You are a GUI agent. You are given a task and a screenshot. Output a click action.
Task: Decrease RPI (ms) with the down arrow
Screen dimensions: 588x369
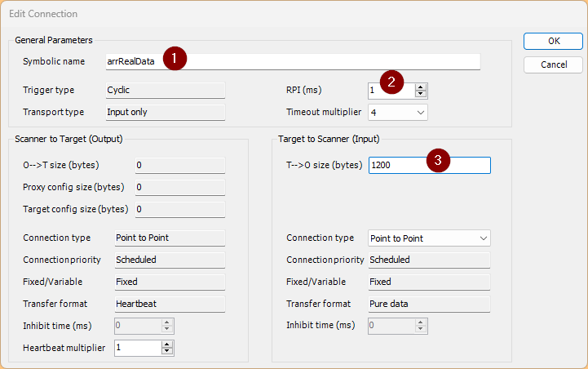pos(421,94)
